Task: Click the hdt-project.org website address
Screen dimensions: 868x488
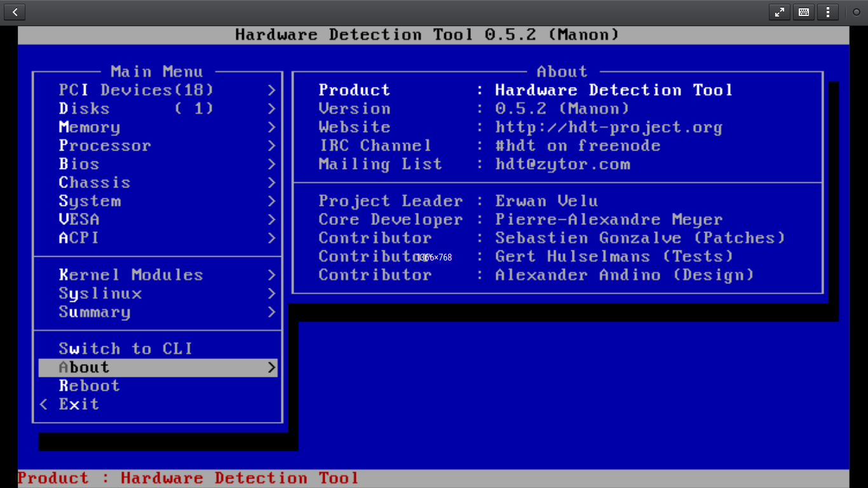Action: tap(609, 127)
